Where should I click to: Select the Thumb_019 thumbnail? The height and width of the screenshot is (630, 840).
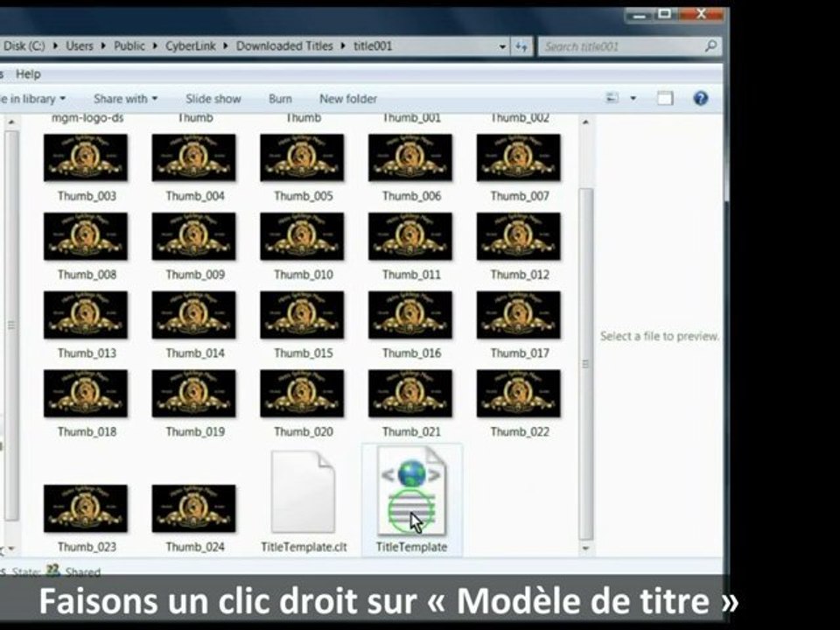[194, 393]
